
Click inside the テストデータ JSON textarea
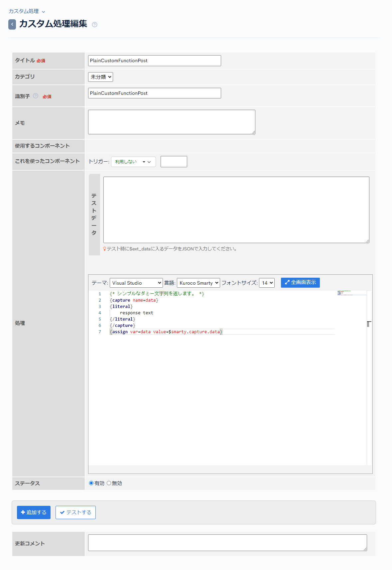[236, 210]
